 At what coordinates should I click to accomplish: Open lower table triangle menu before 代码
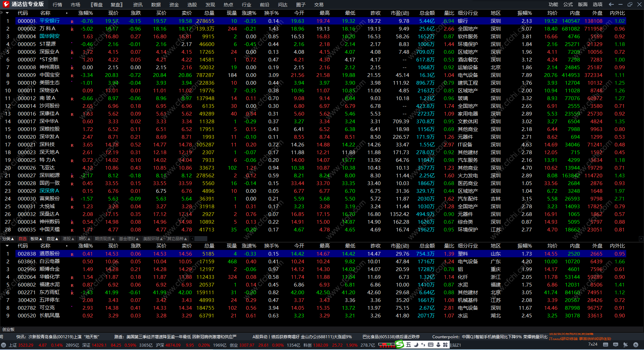(x=7, y=246)
